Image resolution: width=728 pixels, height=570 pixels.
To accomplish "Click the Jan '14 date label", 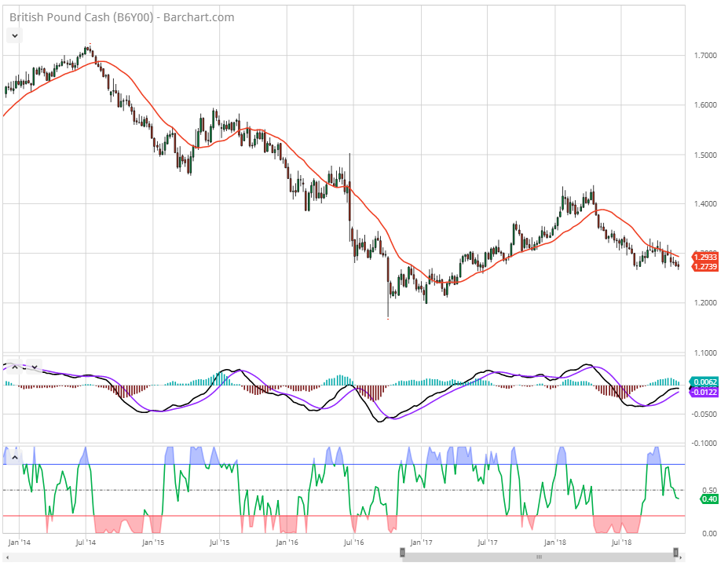I will [x=19, y=543].
